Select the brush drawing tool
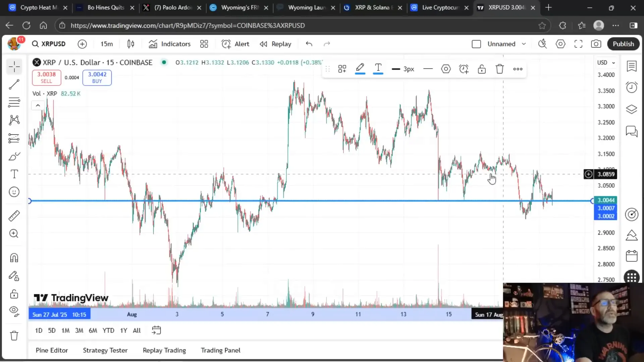This screenshot has width=644, height=362. 14,156
